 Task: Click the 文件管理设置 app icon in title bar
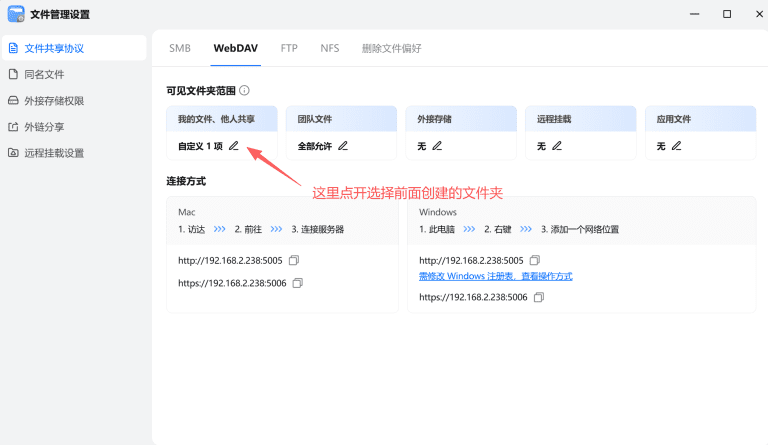click(x=16, y=14)
